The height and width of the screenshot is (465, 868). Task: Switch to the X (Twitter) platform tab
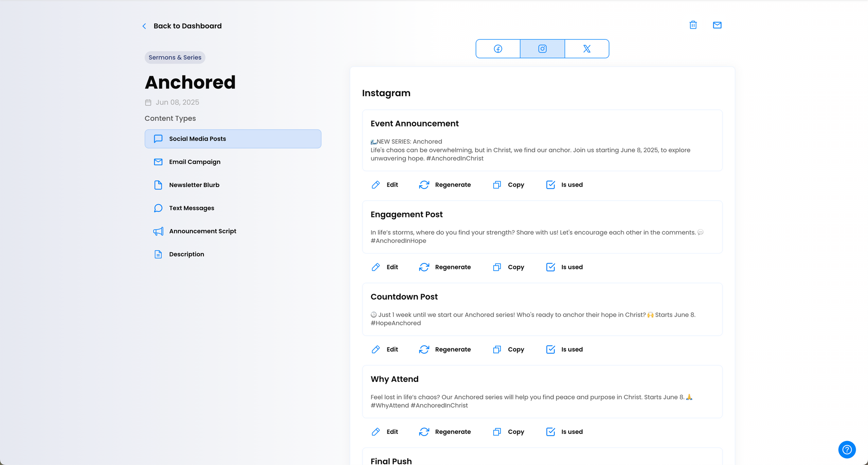pos(587,49)
